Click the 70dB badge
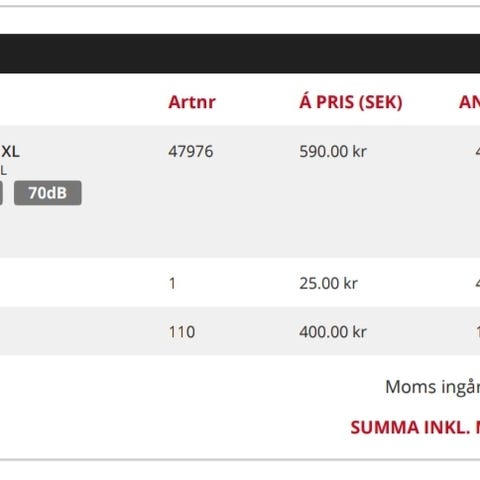This screenshot has width=480, height=480. [x=48, y=193]
